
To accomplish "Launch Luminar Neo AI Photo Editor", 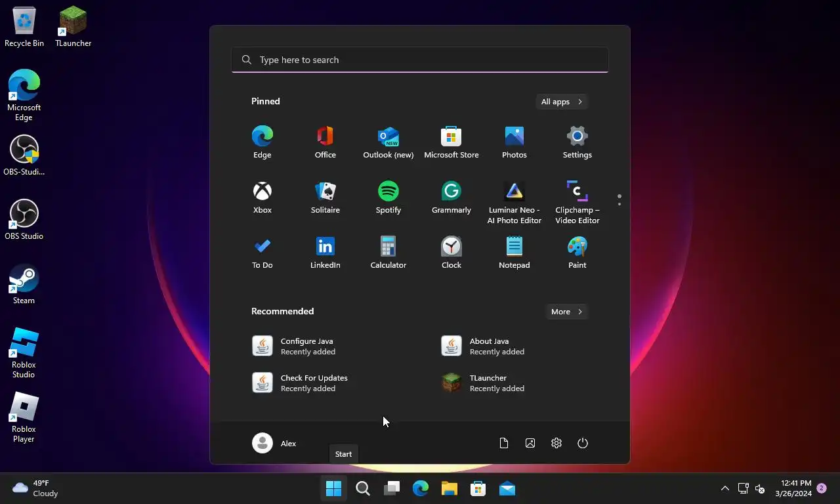I will point(514,202).
